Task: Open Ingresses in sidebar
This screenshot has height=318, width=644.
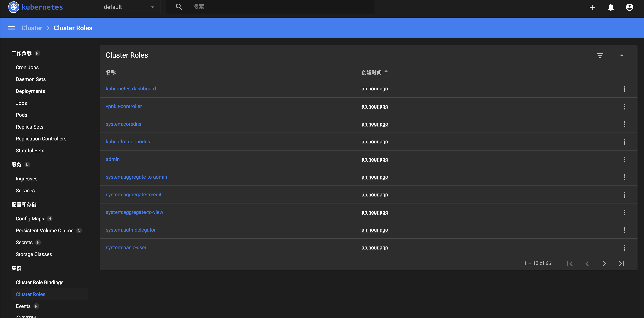Action: [27, 179]
